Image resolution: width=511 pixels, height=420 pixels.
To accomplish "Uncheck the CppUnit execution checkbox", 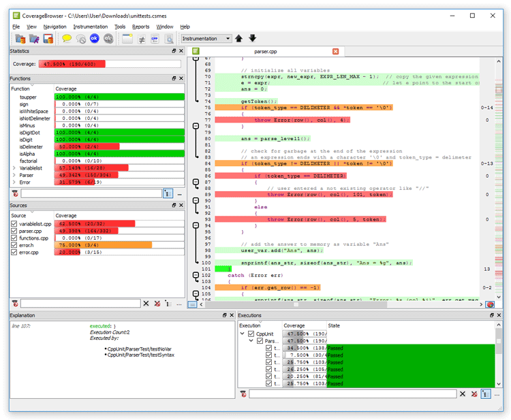I will [x=251, y=334].
